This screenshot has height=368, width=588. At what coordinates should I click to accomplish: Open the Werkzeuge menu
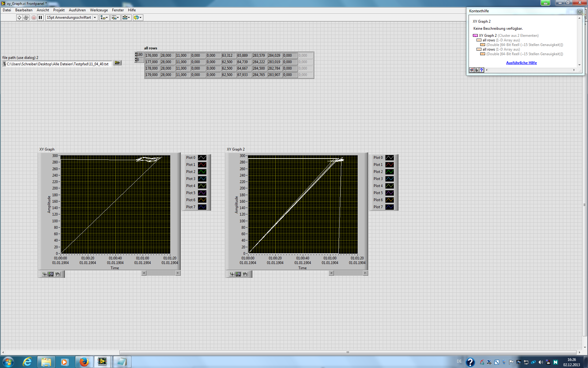click(x=99, y=10)
